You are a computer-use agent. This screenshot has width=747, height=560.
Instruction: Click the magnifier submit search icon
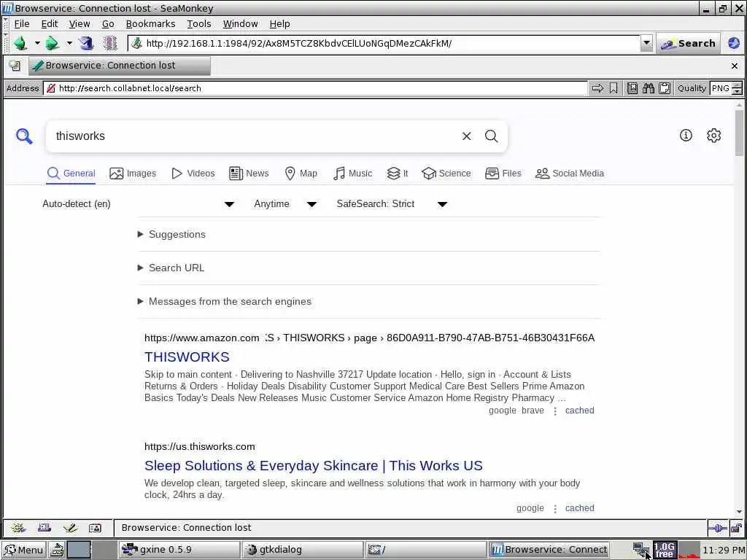[491, 136]
